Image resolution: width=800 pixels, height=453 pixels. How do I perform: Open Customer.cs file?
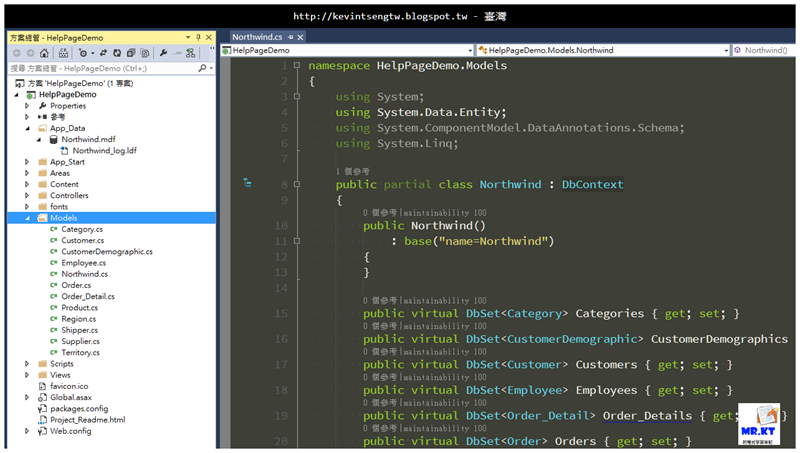83,240
